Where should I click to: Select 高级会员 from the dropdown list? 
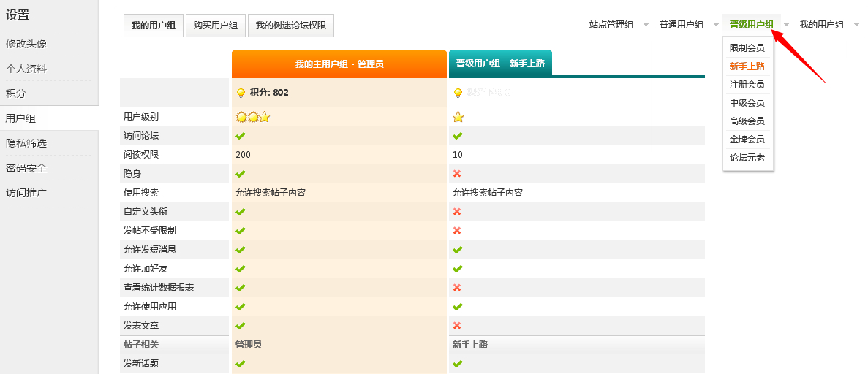coord(747,121)
